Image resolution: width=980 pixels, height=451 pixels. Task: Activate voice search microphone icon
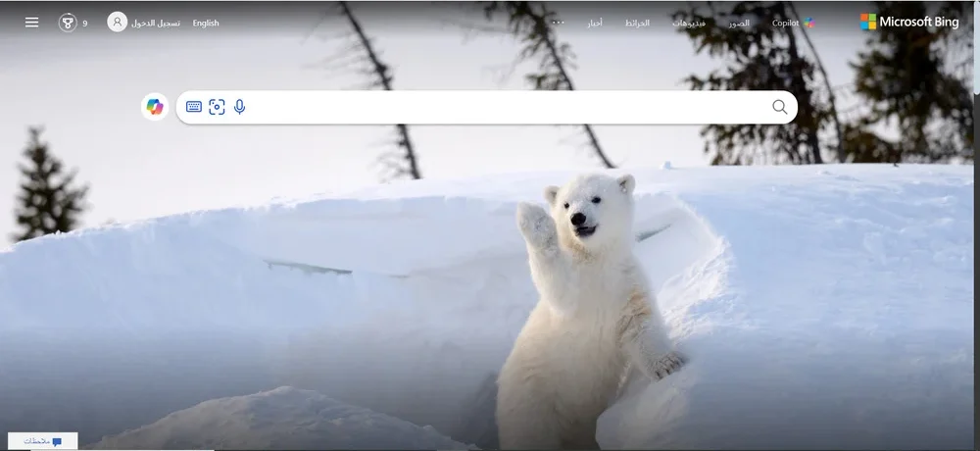point(239,107)
